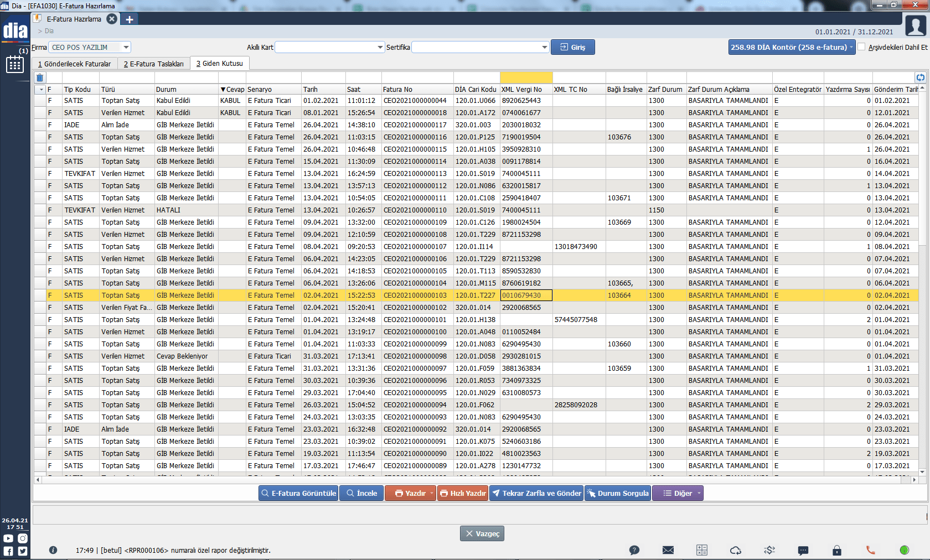930x560 pixels.
Task: Sort by the Cevap column header
Action: (x=232, y=89)
